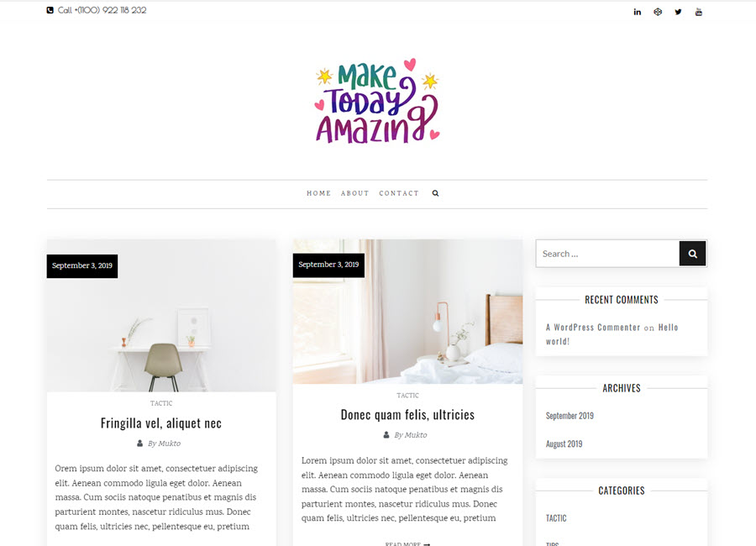Visit the Twitter profile icon

pos(678,12)
